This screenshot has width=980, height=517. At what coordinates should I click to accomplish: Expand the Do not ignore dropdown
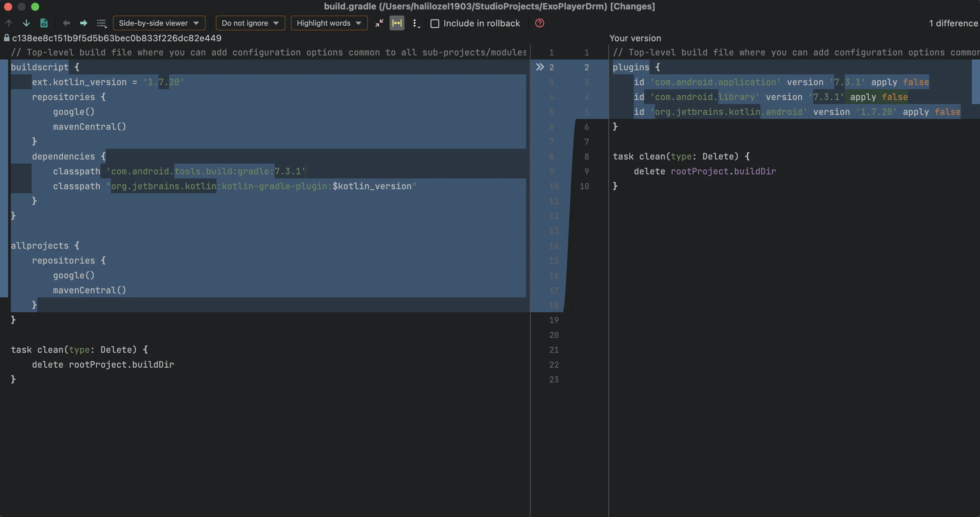pyautogui.click(x=250, y=23)
